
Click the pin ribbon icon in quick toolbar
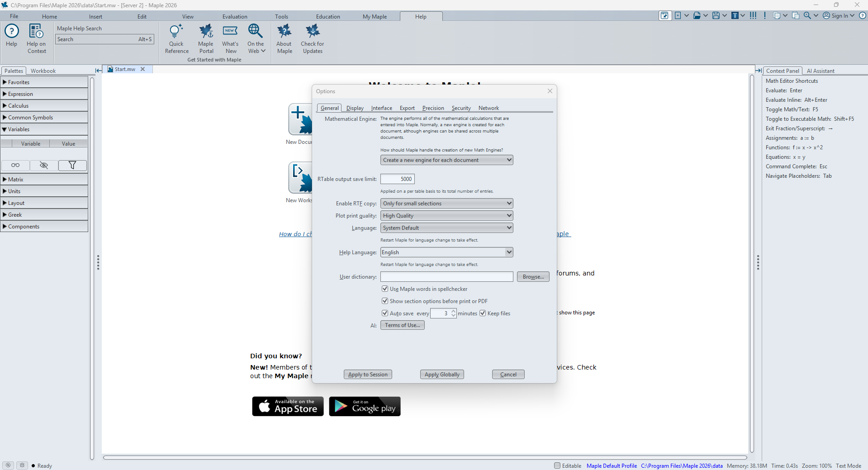click(664, 16)
